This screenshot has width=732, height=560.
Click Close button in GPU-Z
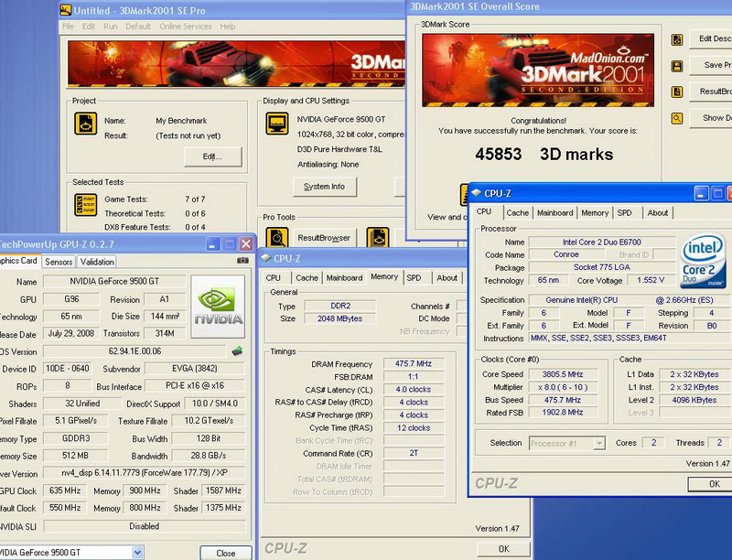tap(226, 553)
